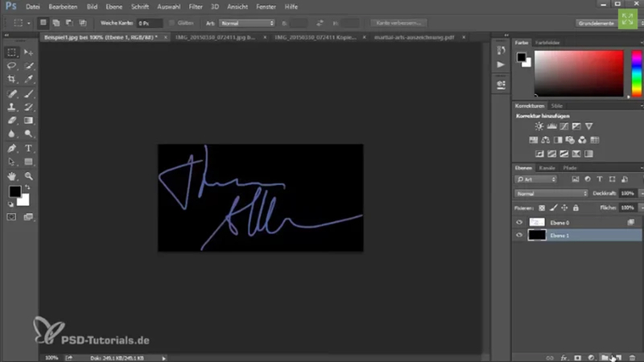Image resolution: width=644 pixels, height=362 pixels.
Task: Choose Add to Selection mode
Action: tap(56, 23)
